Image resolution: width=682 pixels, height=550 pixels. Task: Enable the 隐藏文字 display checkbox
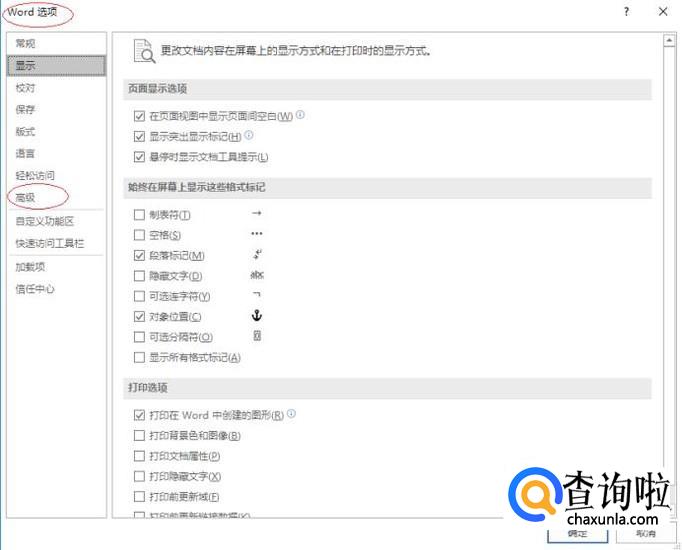tap(139, 276)
